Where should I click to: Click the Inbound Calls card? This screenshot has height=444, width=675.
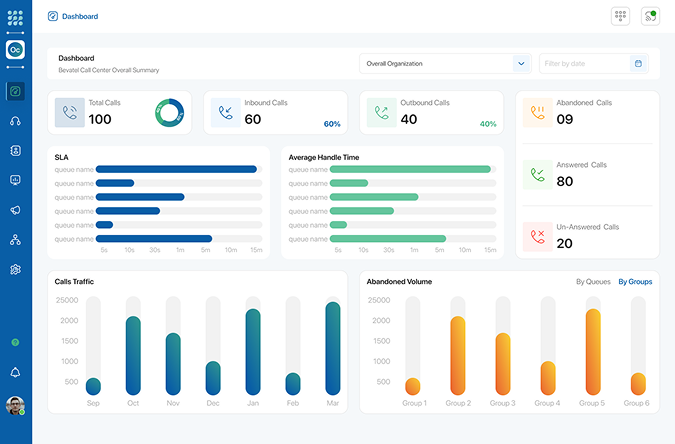[276, 113]
